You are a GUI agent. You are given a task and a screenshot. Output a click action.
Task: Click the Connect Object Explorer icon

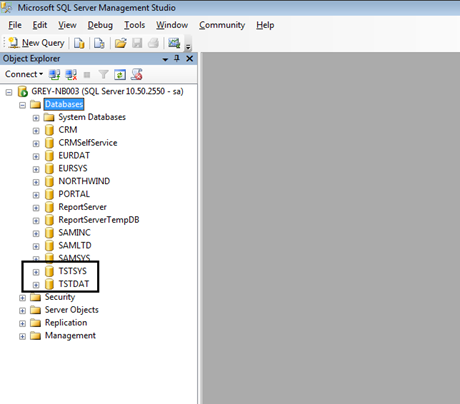(55, 74)
